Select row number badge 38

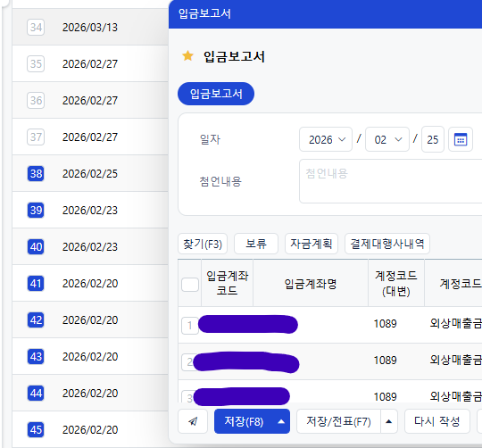click(x=36, y=174)
